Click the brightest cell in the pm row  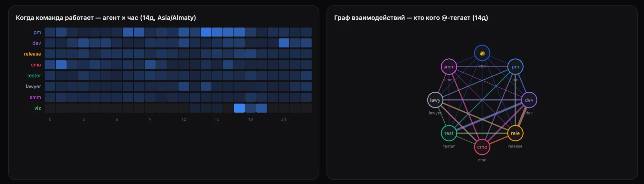tap(206, 32)
